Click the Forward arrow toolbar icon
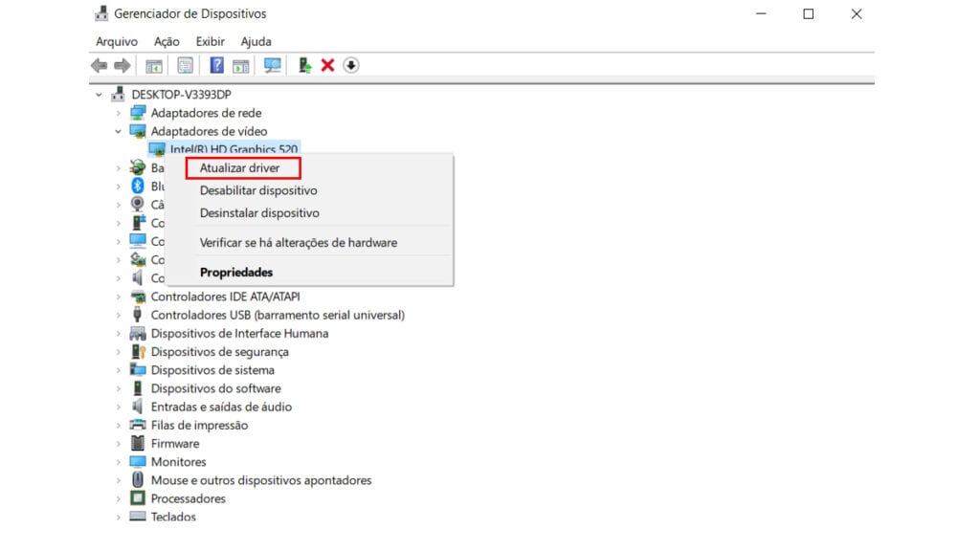This screenshot has width=980, height=551. click(122, 66)
